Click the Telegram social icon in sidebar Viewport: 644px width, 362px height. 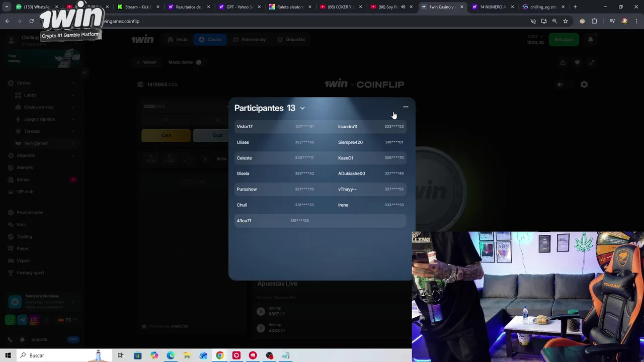(22, 320)
